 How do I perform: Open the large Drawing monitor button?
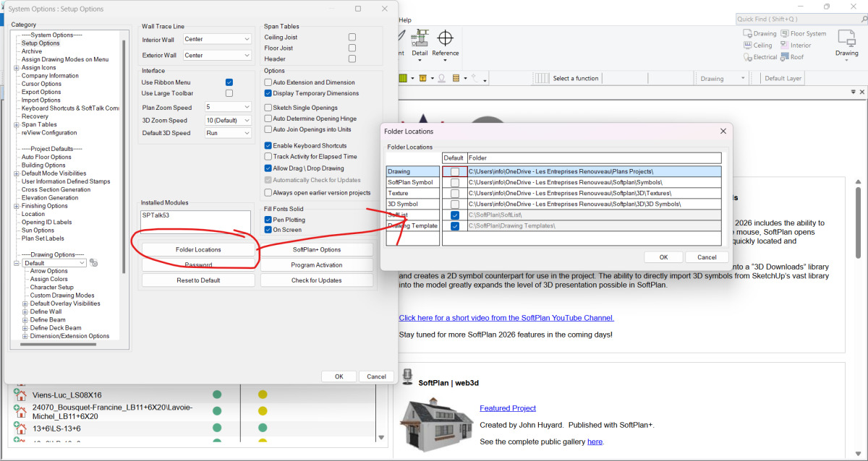(847, 43)
